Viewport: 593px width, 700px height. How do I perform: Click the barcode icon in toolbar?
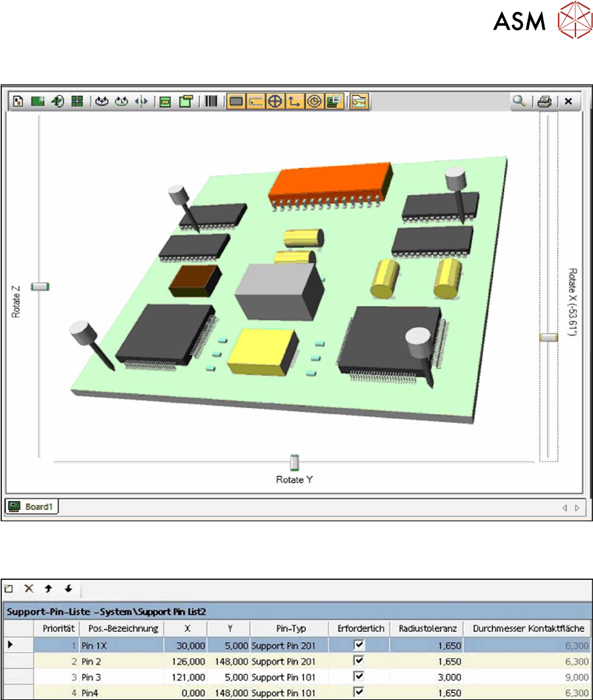tap(211, 101)
